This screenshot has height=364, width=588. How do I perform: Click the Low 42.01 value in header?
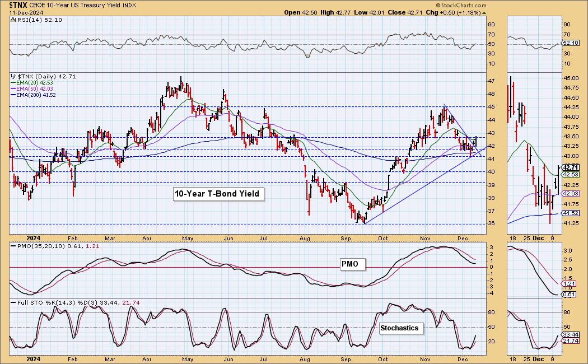point(369,12)
